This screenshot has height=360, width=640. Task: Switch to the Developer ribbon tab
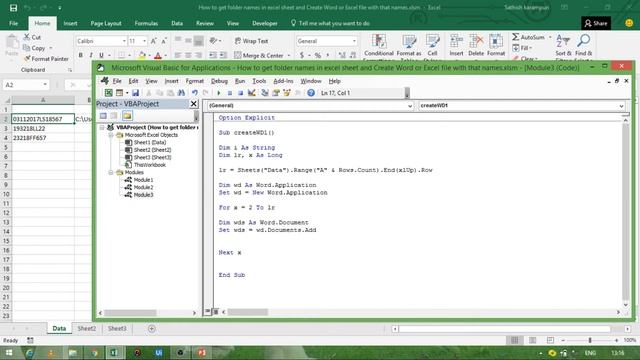pyautogui.click(x=264, y=23)
